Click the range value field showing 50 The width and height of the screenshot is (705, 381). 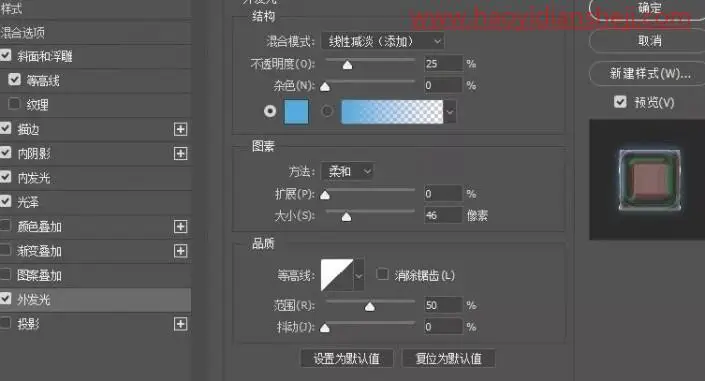point(443,305)
